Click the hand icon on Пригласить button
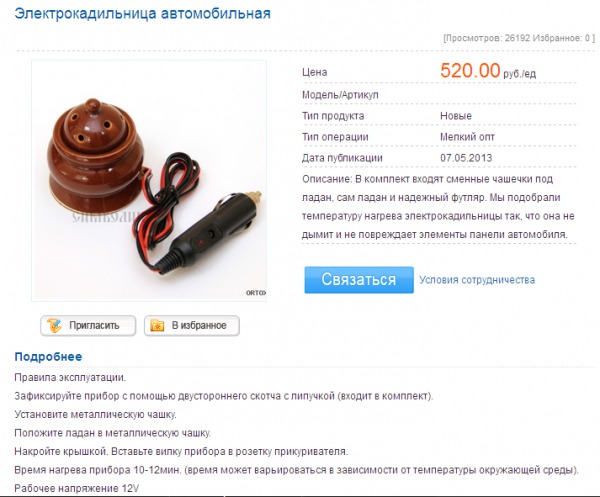The image size is (600, 497). click(54, 326)
